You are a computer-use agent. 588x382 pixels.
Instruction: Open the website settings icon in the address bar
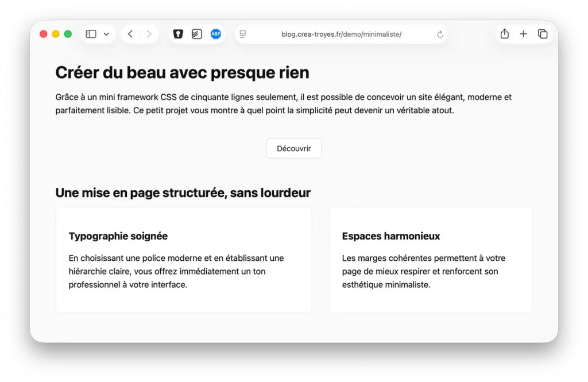tap(242, 34)
